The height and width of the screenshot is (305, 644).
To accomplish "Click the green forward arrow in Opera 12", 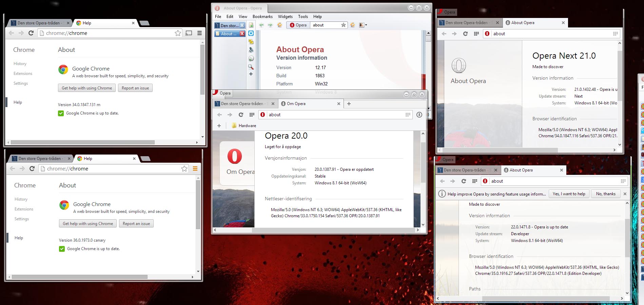I will 270,25.
